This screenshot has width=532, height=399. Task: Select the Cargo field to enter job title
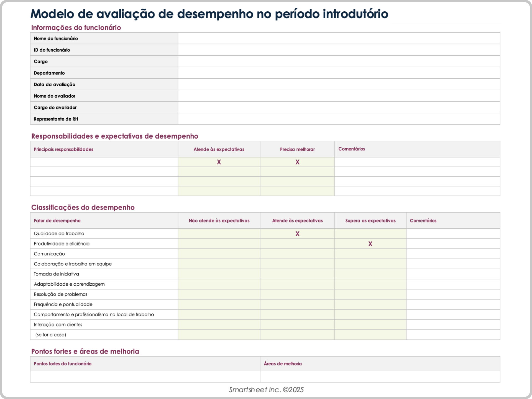pos(338,61)
